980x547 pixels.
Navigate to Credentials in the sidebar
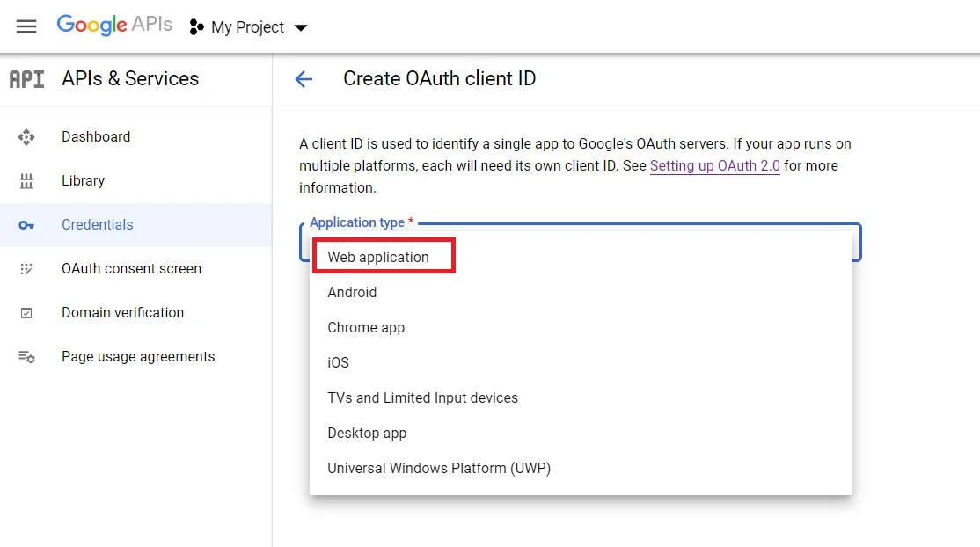97,224
